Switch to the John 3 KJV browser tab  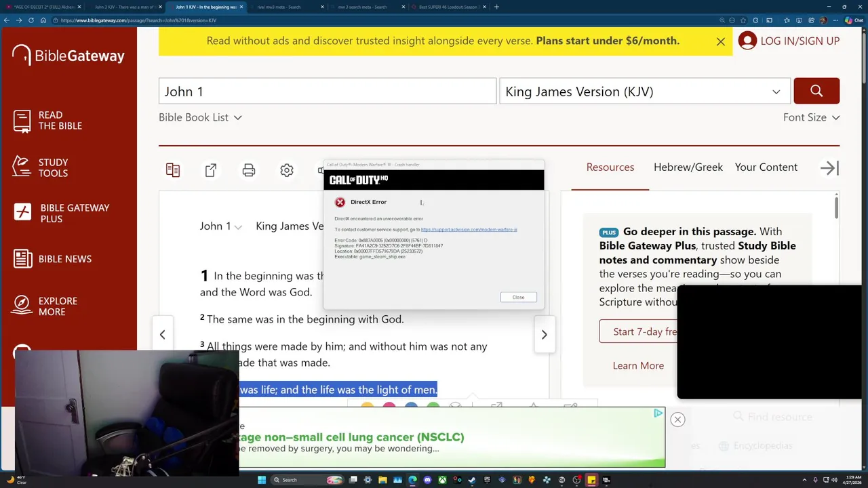coord(124,7)
